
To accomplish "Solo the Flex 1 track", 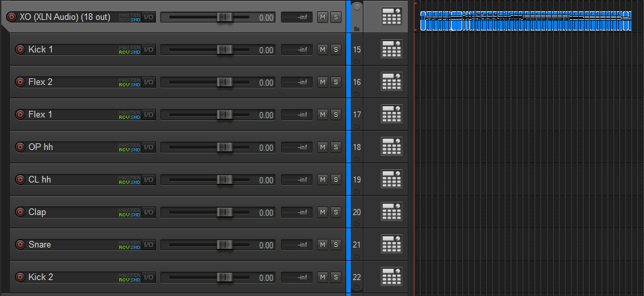I will pos(336,115).
